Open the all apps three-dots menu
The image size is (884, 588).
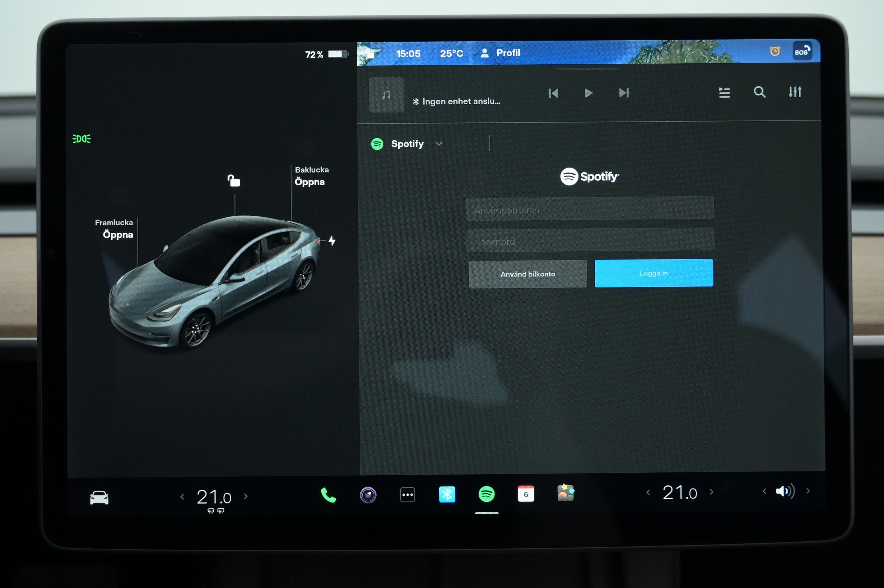(407, 495)
